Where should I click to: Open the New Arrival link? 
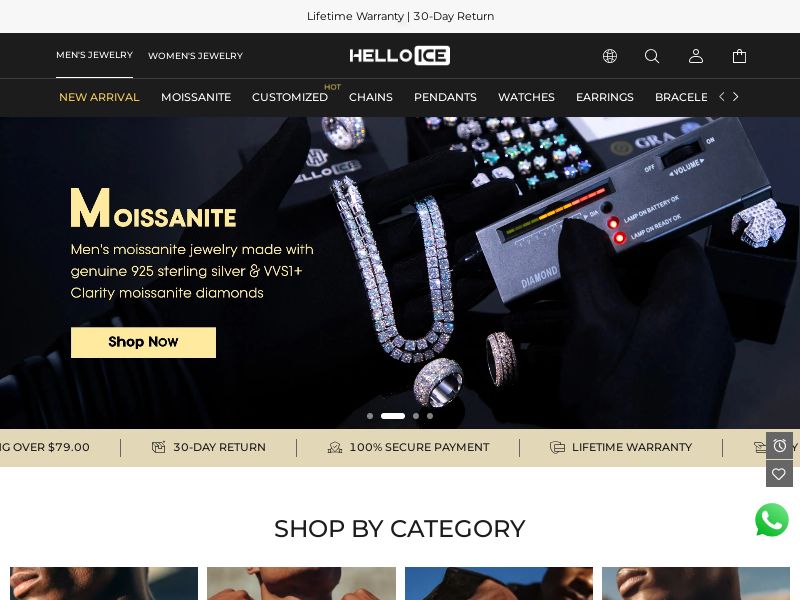point(99,97)
